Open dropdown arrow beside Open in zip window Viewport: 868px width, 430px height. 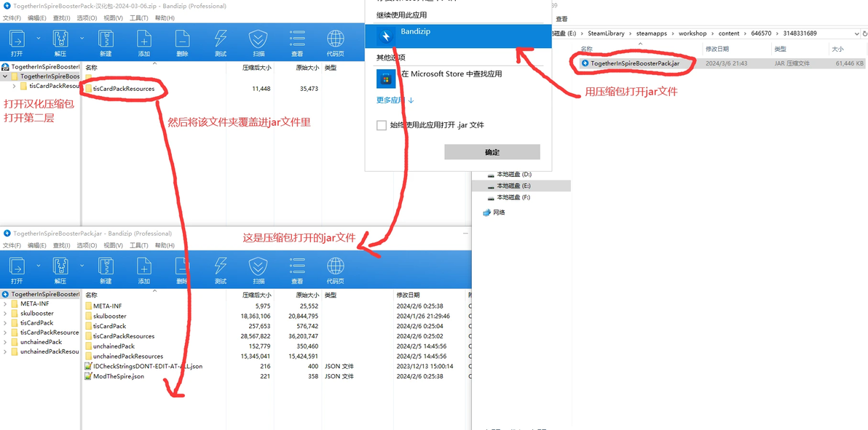[x=38, y=39]
